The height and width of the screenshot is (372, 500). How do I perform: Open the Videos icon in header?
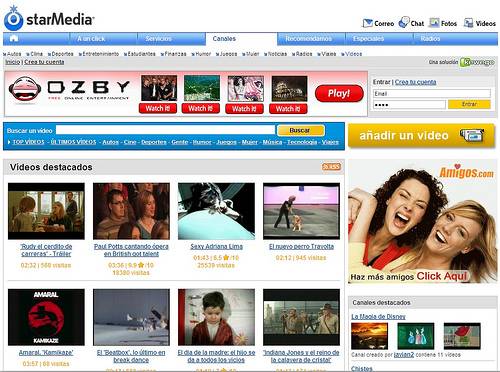468,23
